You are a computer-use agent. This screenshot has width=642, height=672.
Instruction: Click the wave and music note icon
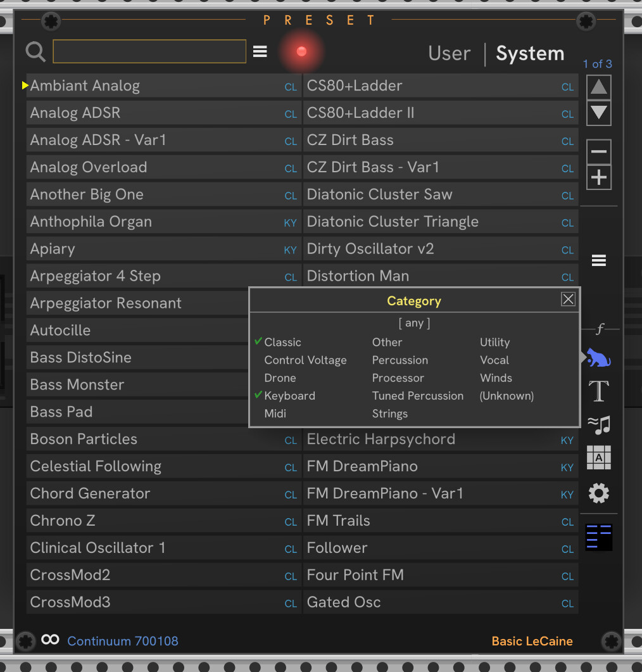[598, 424]
